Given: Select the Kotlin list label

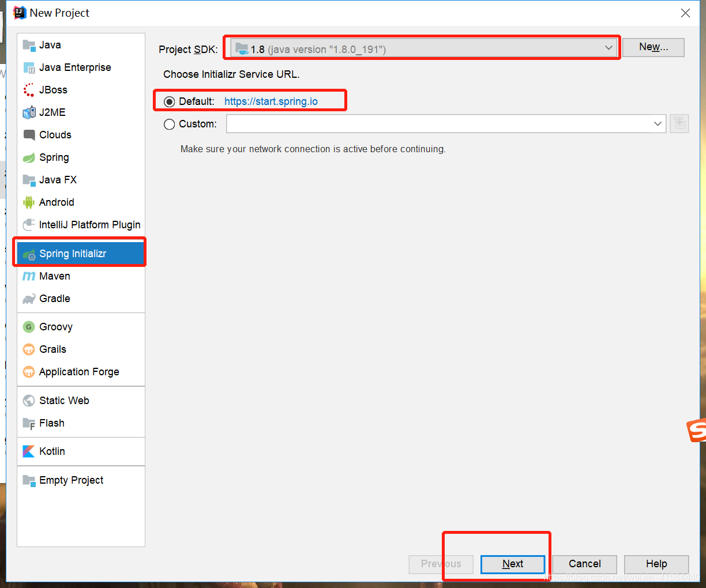Looking at the screenshot, I should (52, 451).
